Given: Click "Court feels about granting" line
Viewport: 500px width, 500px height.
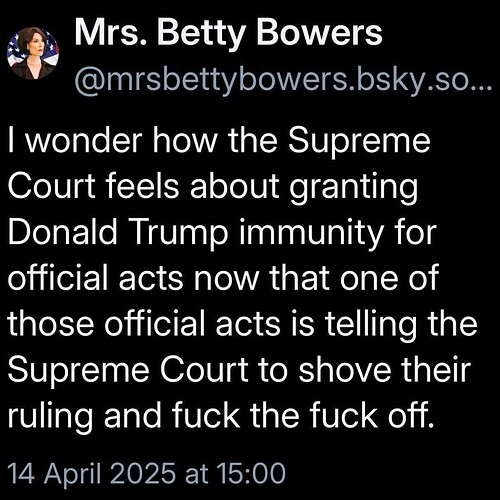Looking at the screenshot, I should coord(212,187).
